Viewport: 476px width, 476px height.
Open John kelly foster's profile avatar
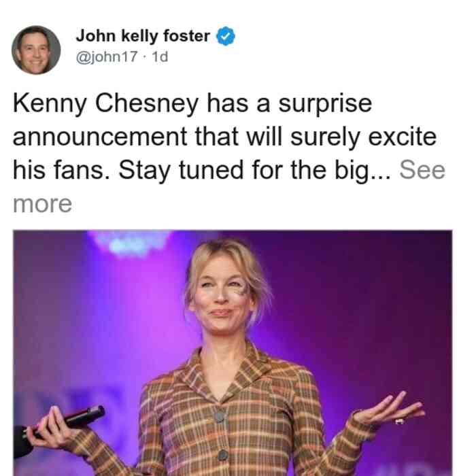(x=36, y=50)
